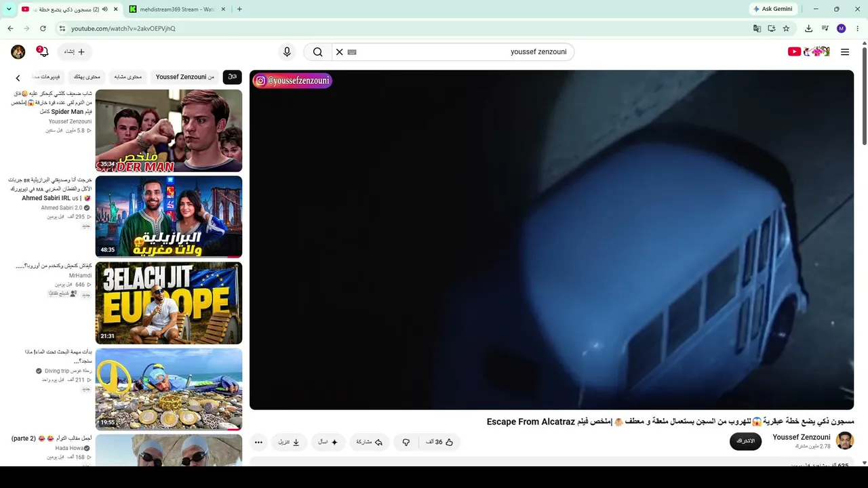This screenshot has height=488, width=868.
Task: Open the on-screen keyboard in search box
Action: point(352,52)
